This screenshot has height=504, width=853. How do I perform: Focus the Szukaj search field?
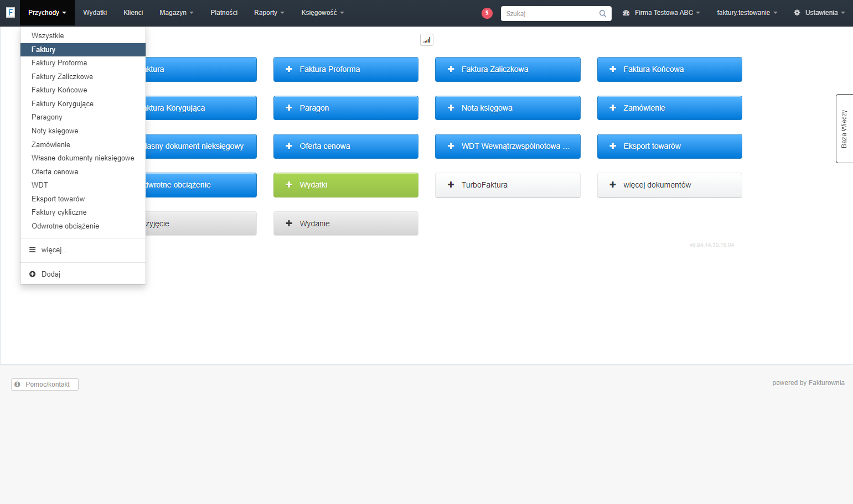(x=556, y=13)
